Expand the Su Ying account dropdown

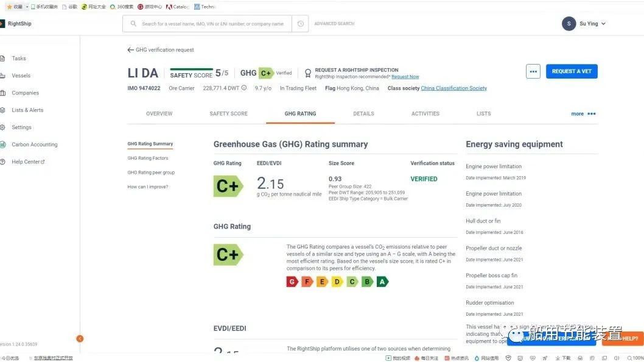pyautogui.click(x=603, y=24)
